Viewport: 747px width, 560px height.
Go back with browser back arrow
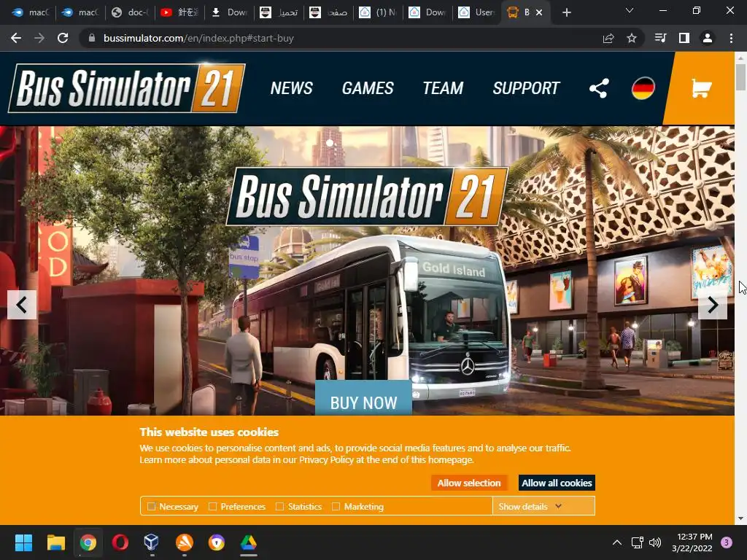[x=16, y=38]
